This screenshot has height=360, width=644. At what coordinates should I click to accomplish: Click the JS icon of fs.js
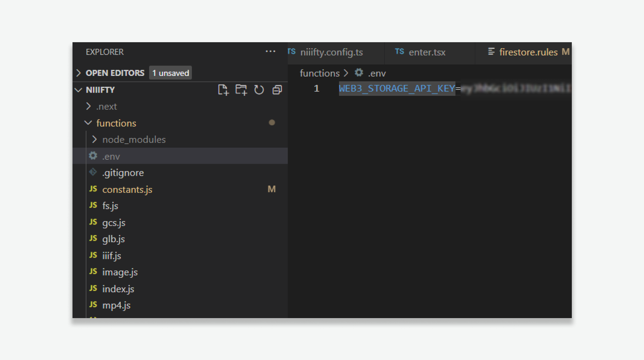[93, 205]
